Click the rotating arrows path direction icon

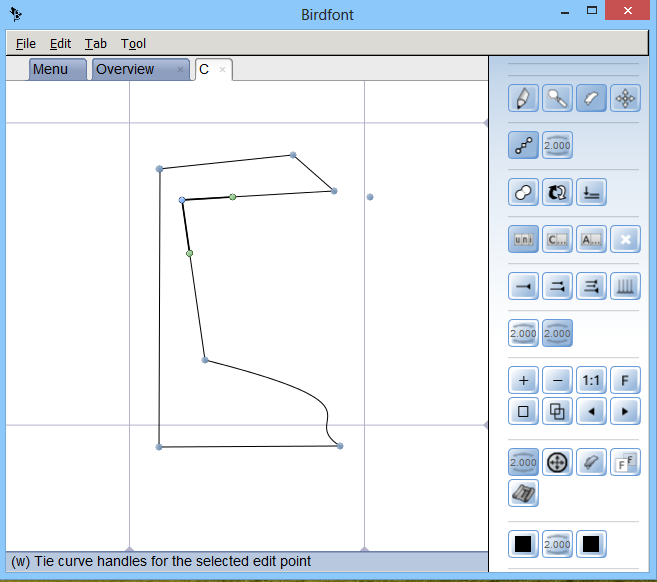tap(557, 192)
